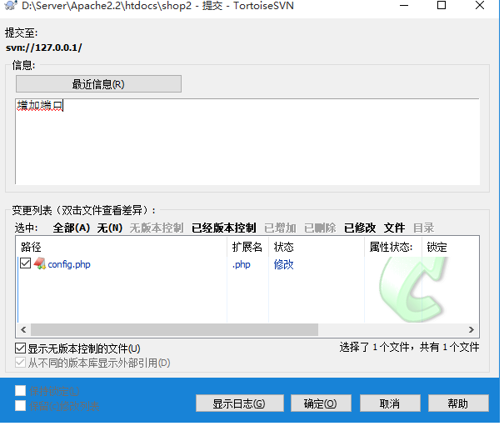The height and width of the screenshot is (426, 504).
Task: Enable the 保留修改列表 checkbox
Action: [x=21, y=406]
